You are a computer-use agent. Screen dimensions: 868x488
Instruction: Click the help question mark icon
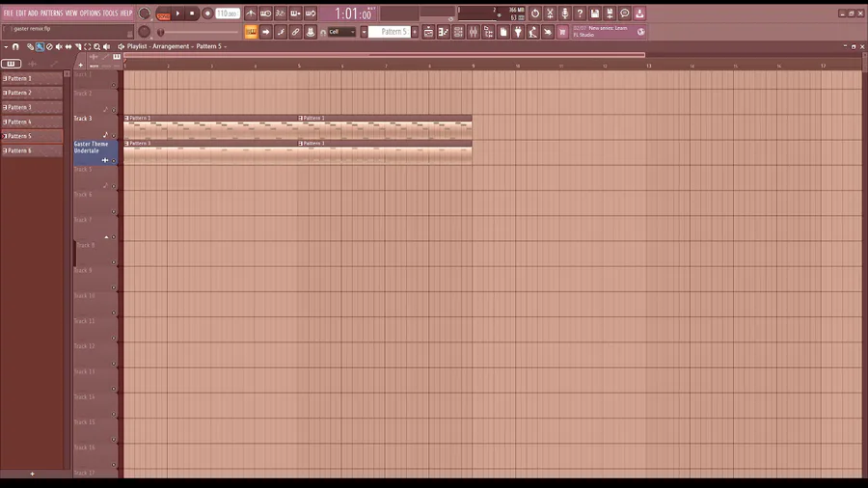(x=580, y=14)
